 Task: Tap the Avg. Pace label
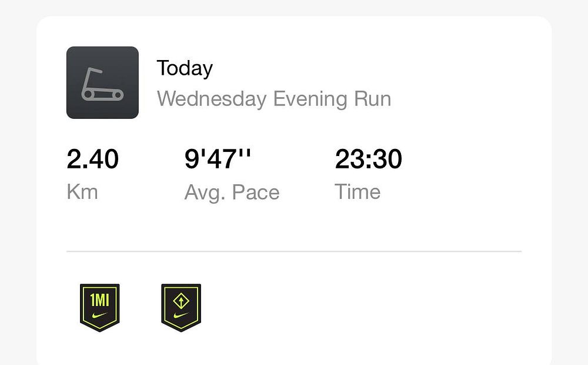pyautogui.click(x=232, y=192)
